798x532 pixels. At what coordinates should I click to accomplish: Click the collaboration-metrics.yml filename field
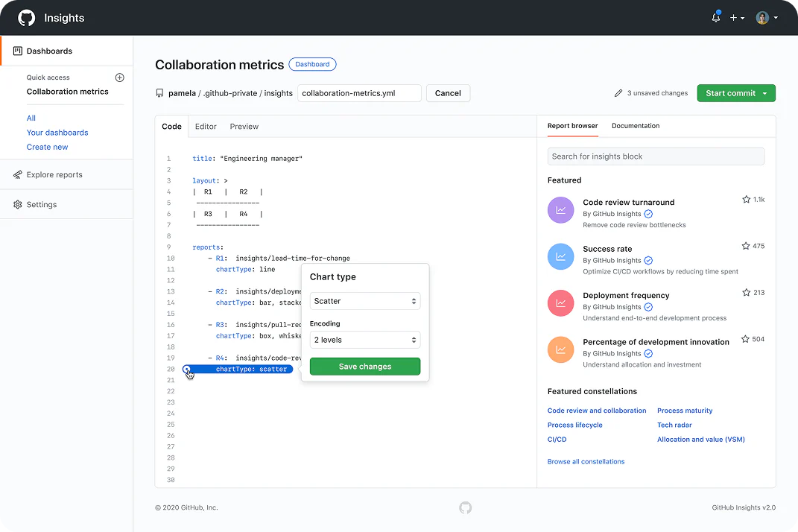coord(359,93)
